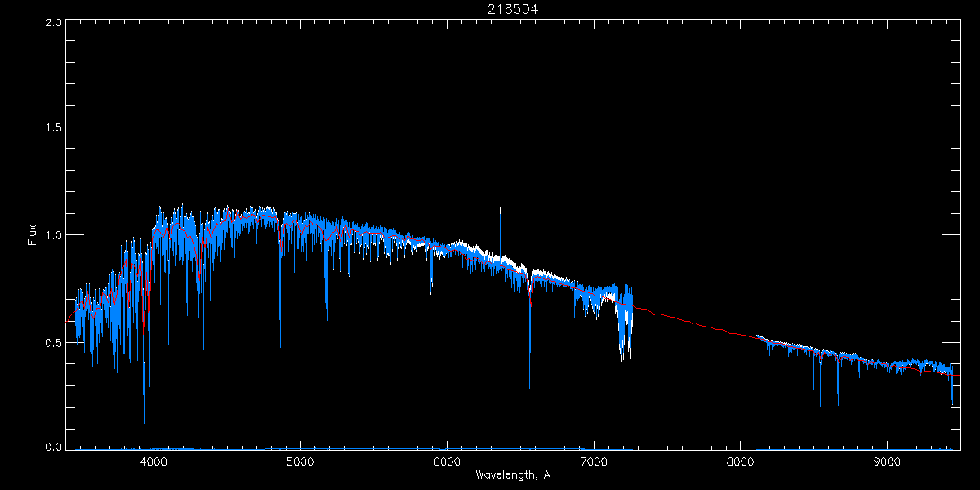Click the 2.0 y-axis tick label
Screen dimensions: 980x490
[x=54, y=23]
